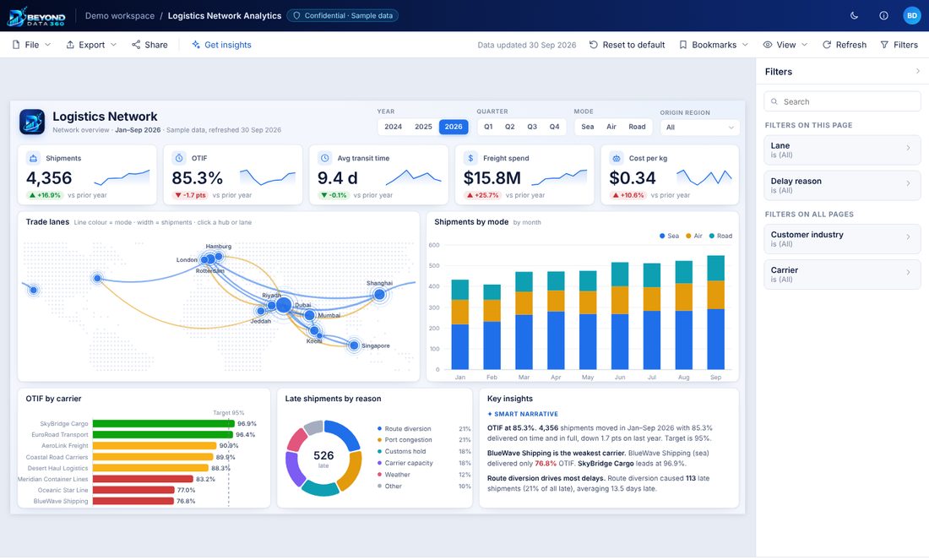
Task: Click the Cost per kg icon
Action: point(617,158)
